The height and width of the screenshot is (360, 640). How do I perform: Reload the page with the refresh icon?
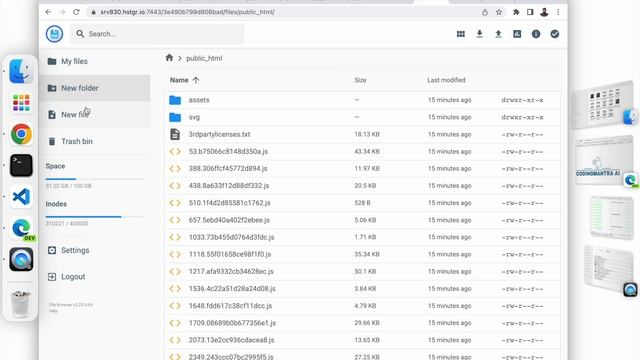[76, 12]
